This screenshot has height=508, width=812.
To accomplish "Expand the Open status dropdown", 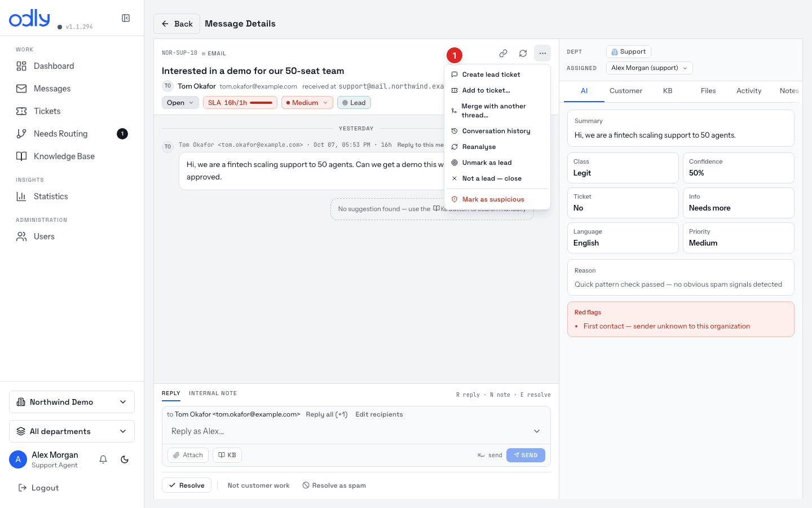I will click(x=180, y=103).
